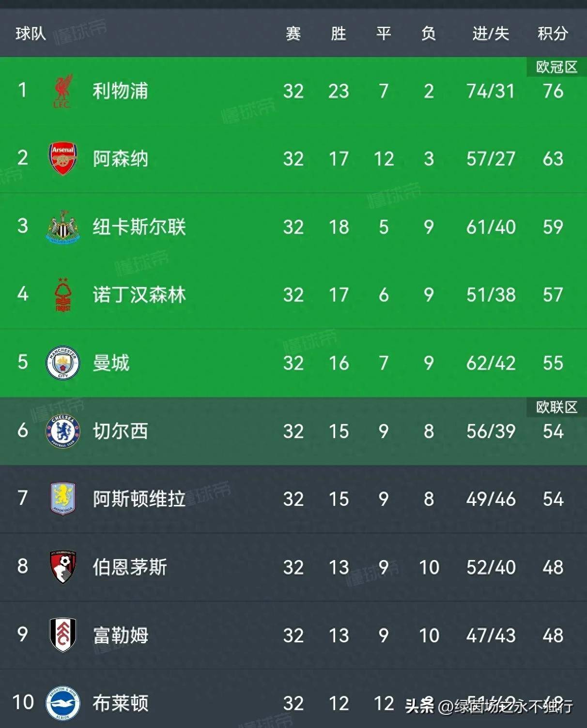
Task: Select team name 阿斯顿维拉
Action: pos(139,499)
